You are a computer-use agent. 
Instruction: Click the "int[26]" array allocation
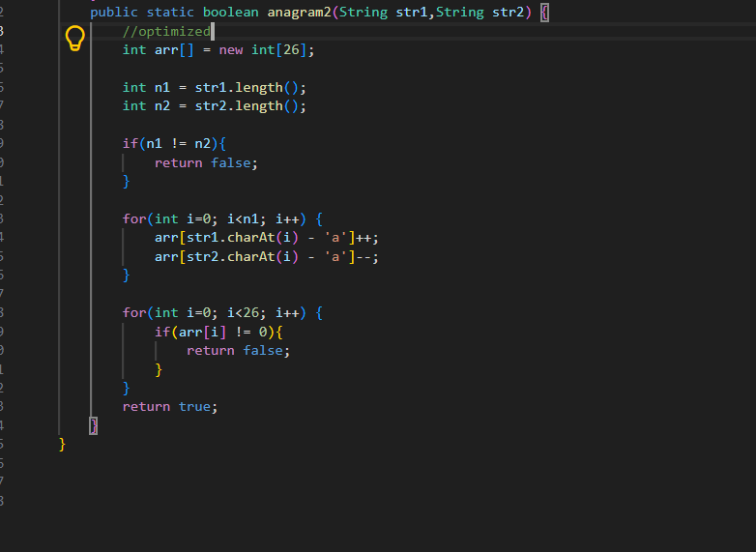pos(278,50)
